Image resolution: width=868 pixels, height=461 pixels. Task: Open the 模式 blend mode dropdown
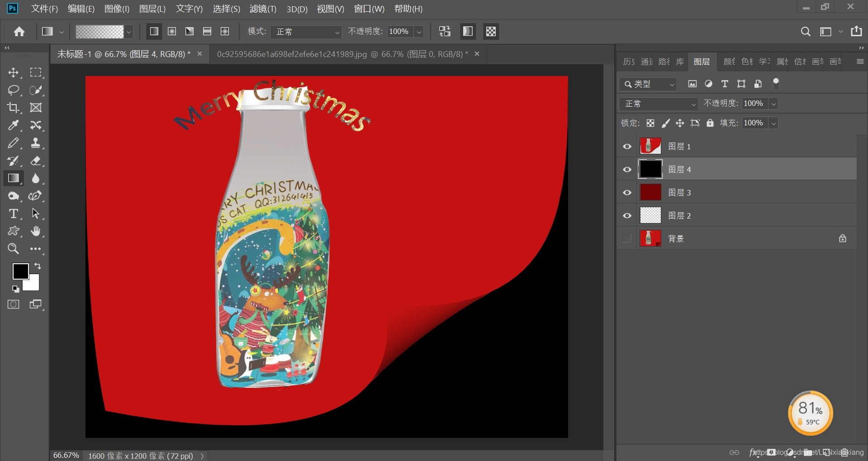click(306, 32)
